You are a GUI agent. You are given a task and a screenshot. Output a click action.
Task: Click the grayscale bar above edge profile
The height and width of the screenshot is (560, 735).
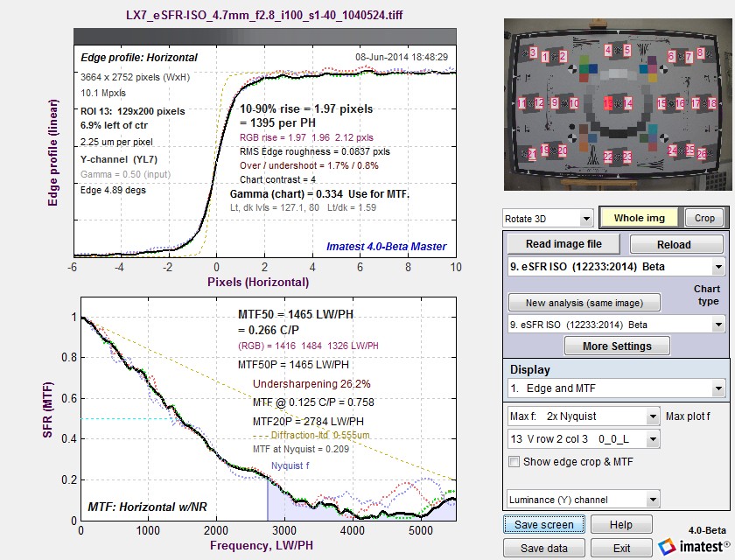(265, 37)
